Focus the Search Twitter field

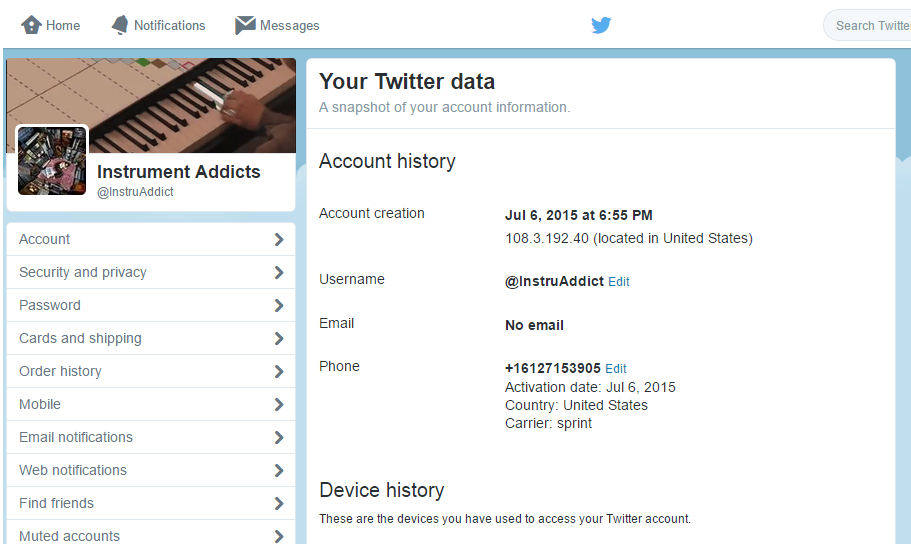click(867, 26)
